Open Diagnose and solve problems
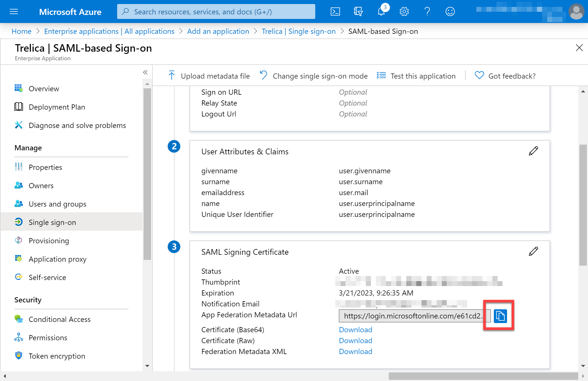The height and width of the screenshot is (381, 588). click(77, 125)
